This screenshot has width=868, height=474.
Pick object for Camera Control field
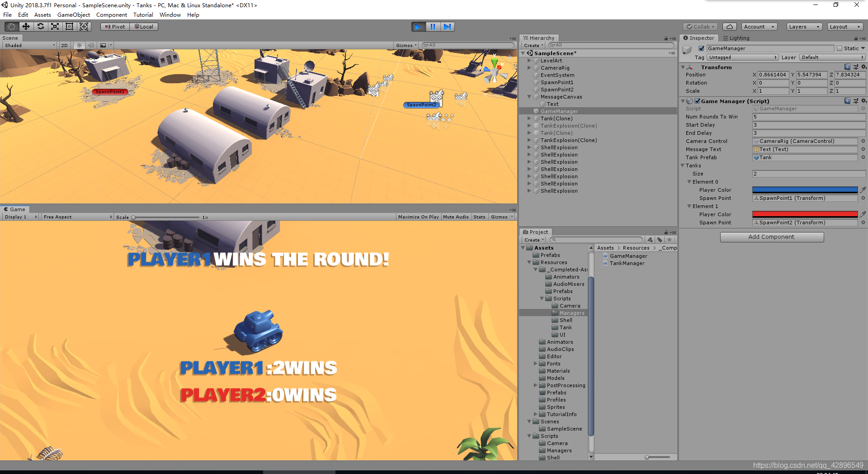click(863, 141)
